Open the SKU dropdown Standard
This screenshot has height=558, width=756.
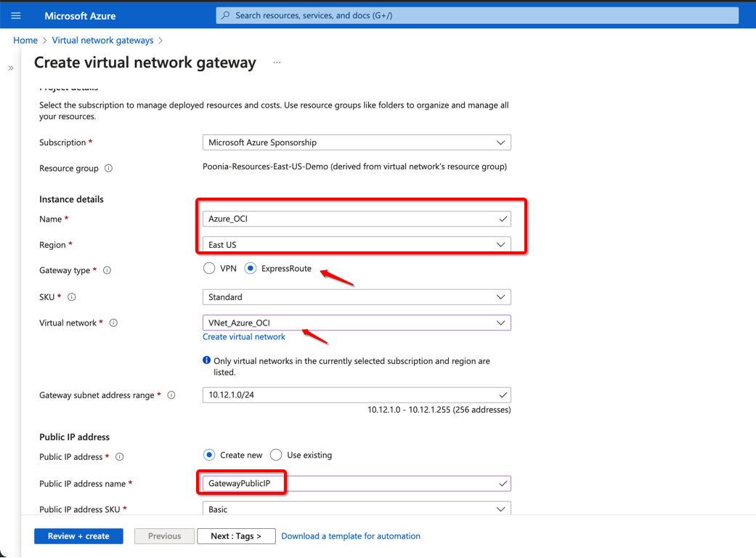point(357,297)
